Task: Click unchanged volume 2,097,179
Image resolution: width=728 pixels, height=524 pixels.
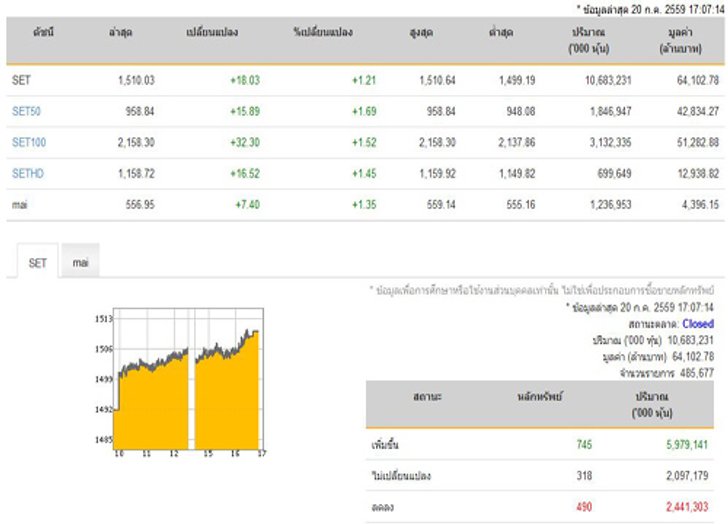Action: pyautogui.click(x=687, y=476)
